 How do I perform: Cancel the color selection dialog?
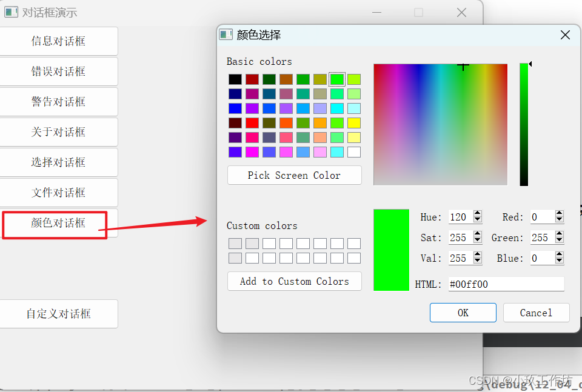tap(536, 313)
